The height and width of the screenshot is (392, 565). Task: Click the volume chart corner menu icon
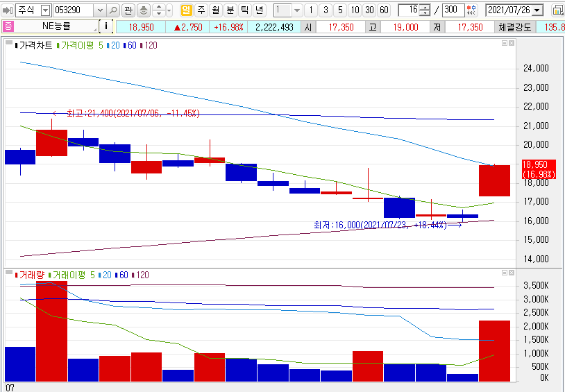coord(9,273)
